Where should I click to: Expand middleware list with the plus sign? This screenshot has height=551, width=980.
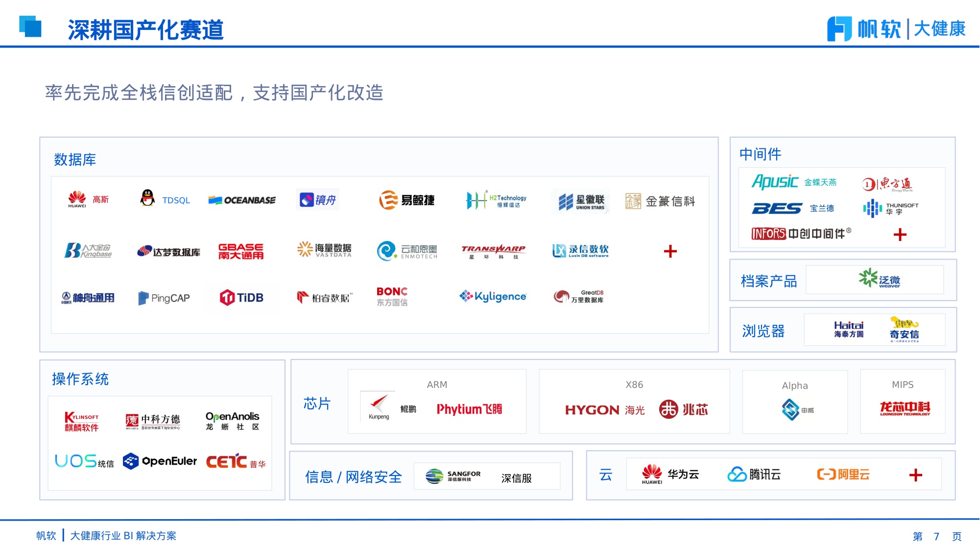900,236
